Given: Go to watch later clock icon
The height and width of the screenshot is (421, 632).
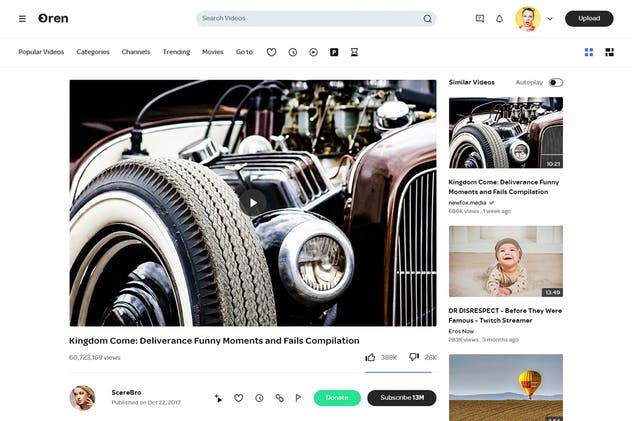Looking at the screenshot, I should pyautogui.click(x=293, y=52).
